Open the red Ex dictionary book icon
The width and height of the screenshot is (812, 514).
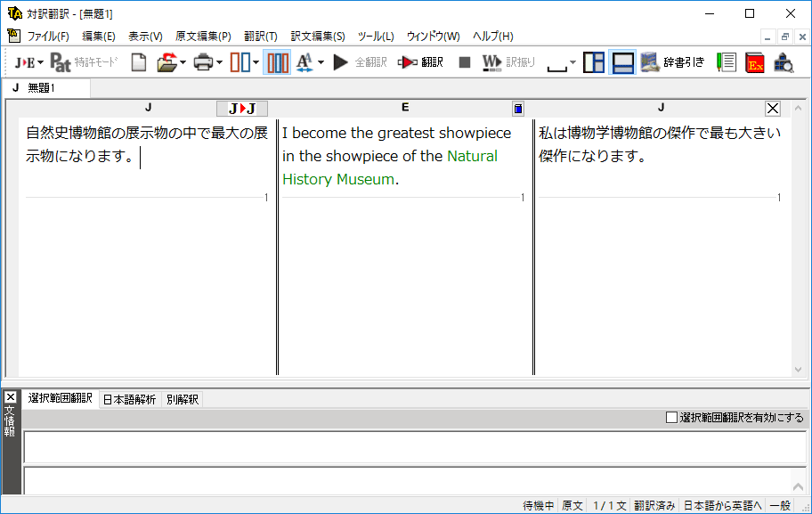pyautogui.click(x=755, y=62)
